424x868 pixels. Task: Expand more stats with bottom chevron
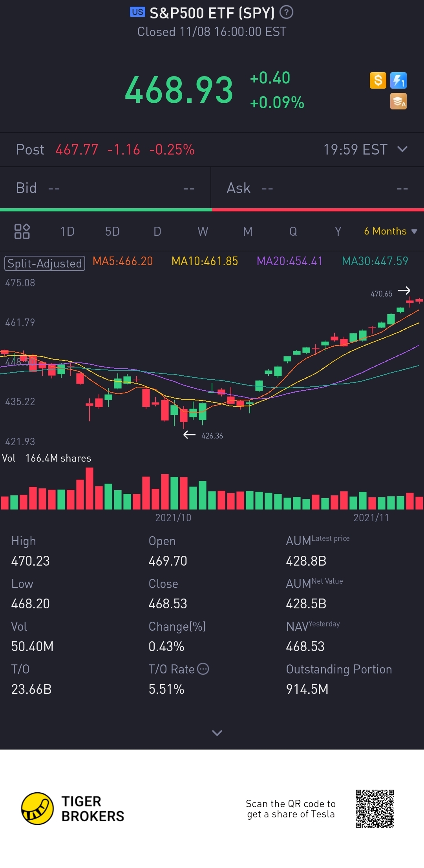(217, 733)
